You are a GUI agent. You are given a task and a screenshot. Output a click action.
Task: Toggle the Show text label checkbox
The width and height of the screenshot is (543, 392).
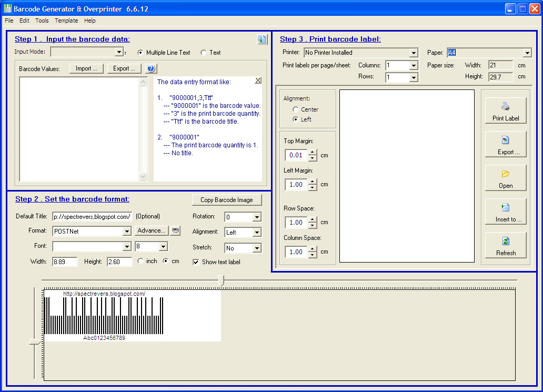coord(196,262)
